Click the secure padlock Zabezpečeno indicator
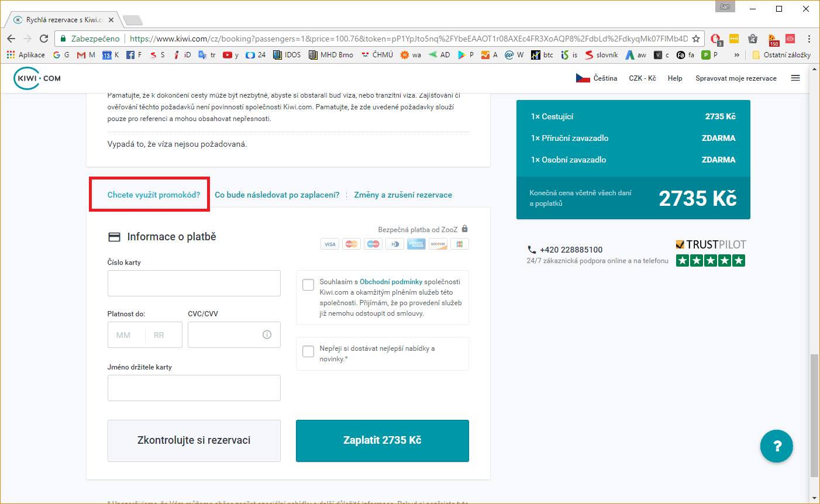 [x=90, y=39]
